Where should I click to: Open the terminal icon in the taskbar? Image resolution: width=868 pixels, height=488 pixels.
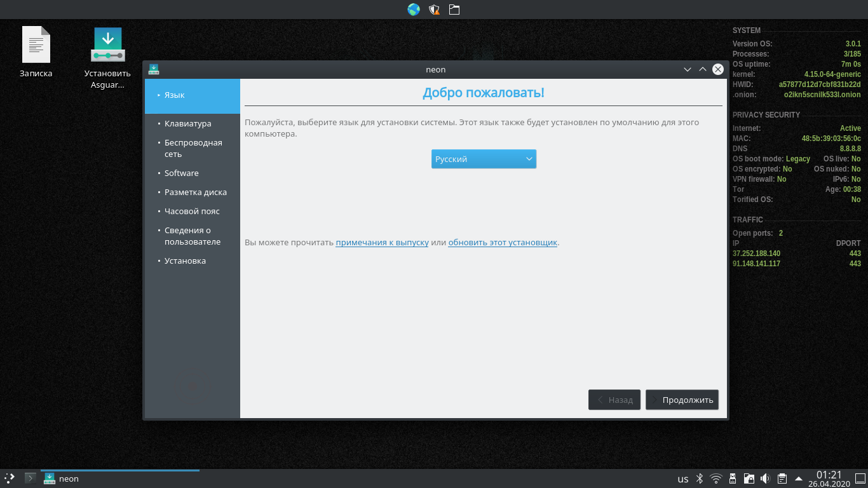(30, 478)
